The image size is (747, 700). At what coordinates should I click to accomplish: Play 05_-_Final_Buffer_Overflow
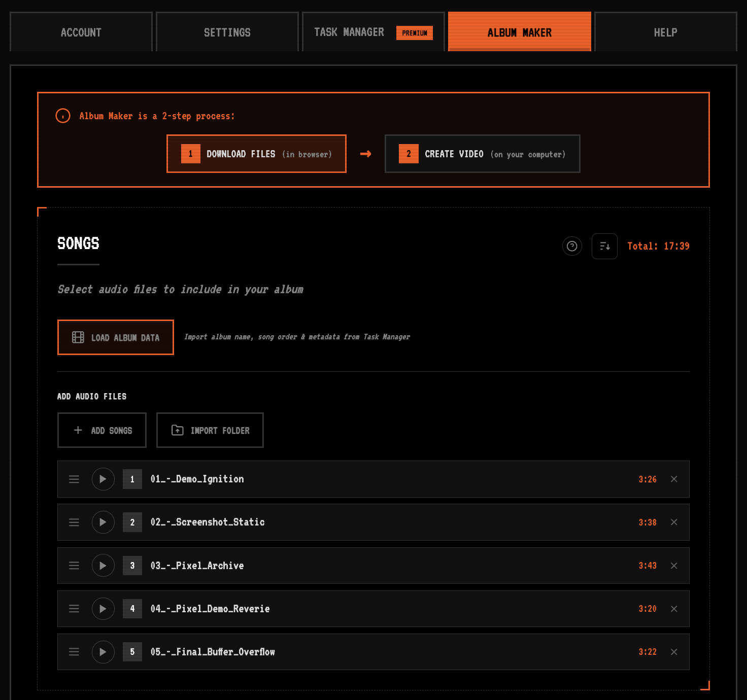[x=103, y=652]
